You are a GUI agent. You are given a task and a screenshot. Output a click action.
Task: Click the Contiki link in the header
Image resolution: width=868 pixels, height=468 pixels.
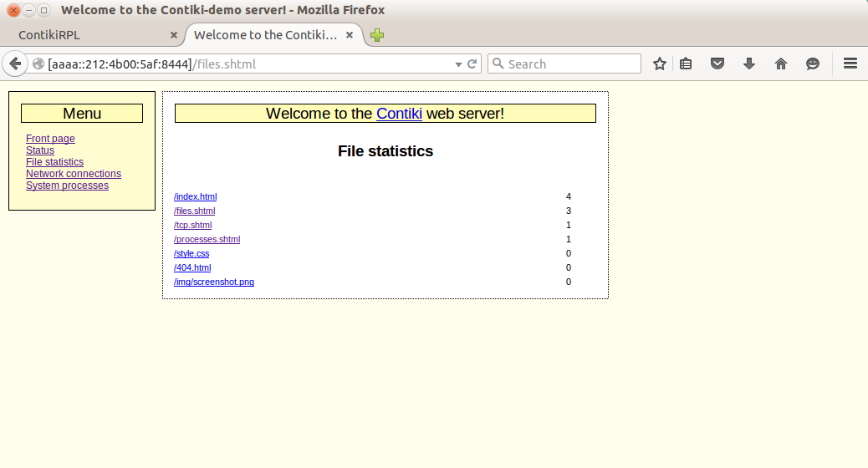[x=399, y=114]
